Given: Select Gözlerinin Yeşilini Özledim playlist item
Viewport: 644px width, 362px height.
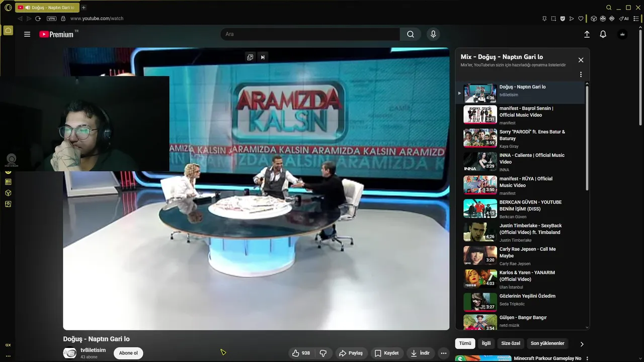Looking at the screenshot, I should (520, 303).
